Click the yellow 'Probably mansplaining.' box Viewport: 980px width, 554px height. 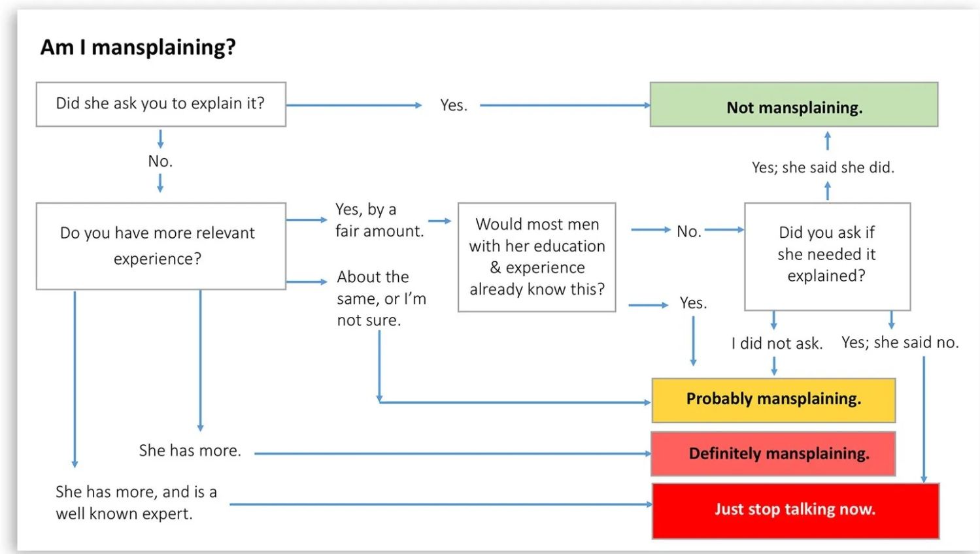click(773, 400)
